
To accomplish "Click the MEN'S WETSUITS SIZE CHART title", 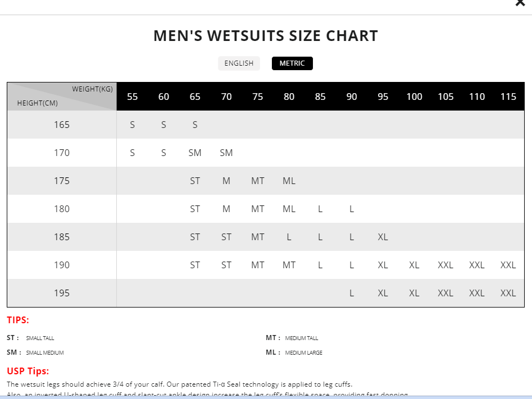I will pyautogui.click(x=266, y=36).
